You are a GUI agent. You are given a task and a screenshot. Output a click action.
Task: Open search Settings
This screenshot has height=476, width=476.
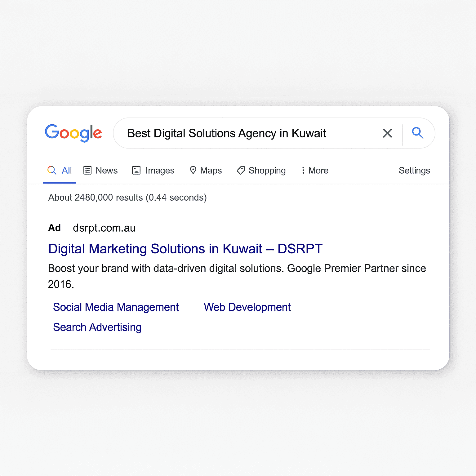(414, 171)
